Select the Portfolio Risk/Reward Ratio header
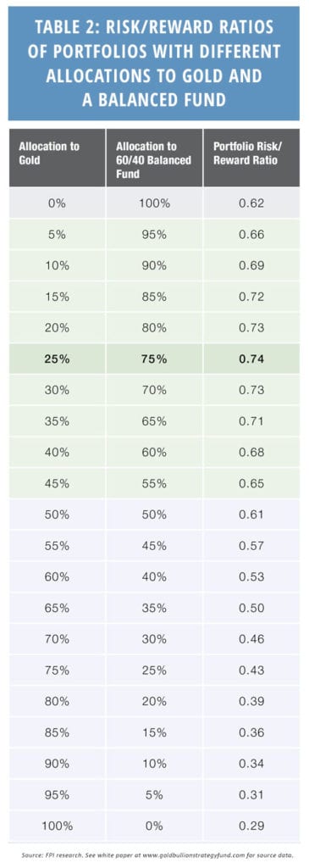Image resolution: width=309 pixels, height=868 pixels. 251,159
